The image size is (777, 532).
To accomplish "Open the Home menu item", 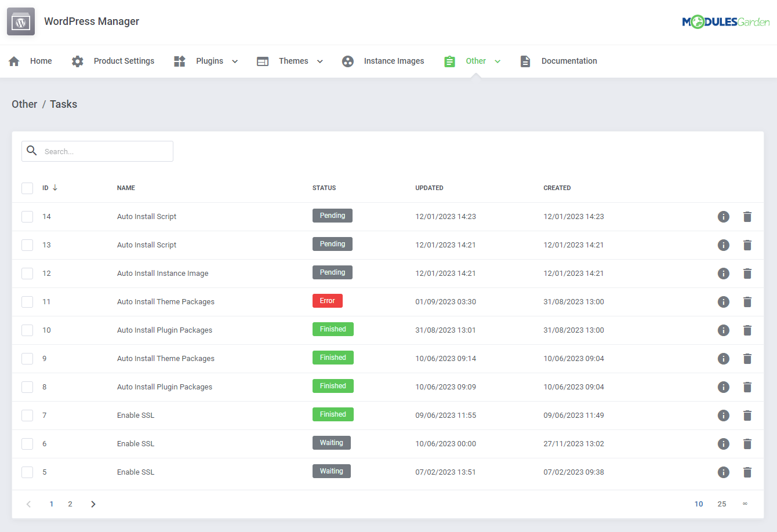I will click(41, 61).
